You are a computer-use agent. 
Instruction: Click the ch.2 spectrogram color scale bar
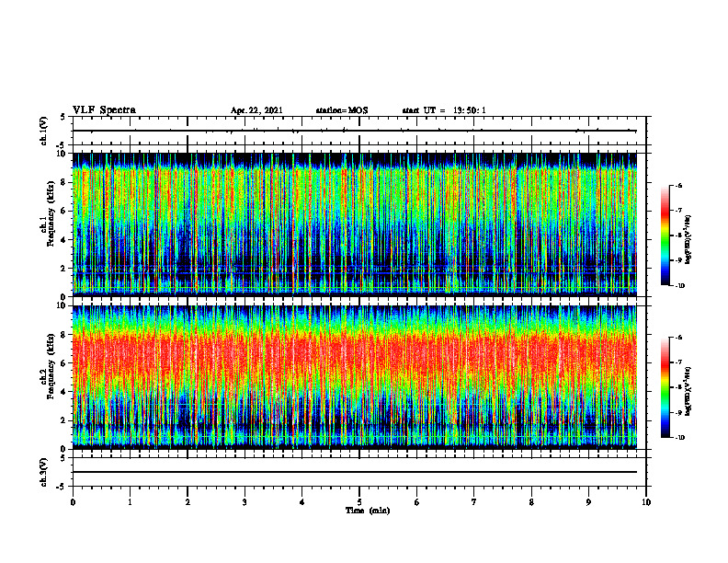pyautogui.click(x=665, y=387)
